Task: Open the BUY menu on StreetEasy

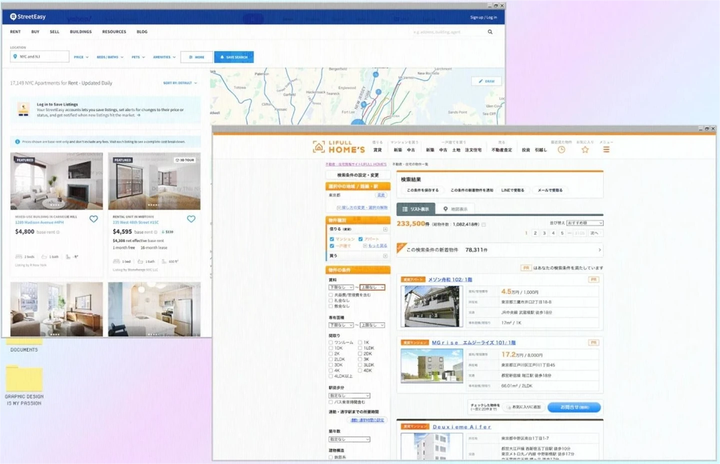Action: click(35, 32)
